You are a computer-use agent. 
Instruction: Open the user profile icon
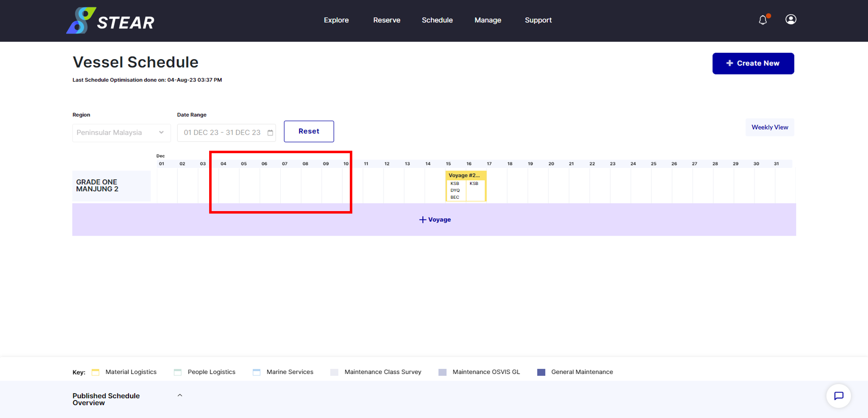coord(791,19)
